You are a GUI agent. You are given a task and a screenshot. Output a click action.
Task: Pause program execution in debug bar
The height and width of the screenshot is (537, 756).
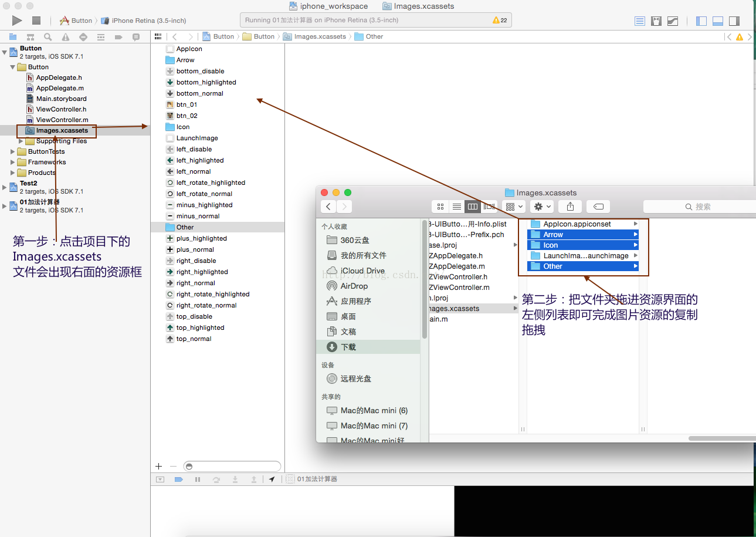point(198,479)
